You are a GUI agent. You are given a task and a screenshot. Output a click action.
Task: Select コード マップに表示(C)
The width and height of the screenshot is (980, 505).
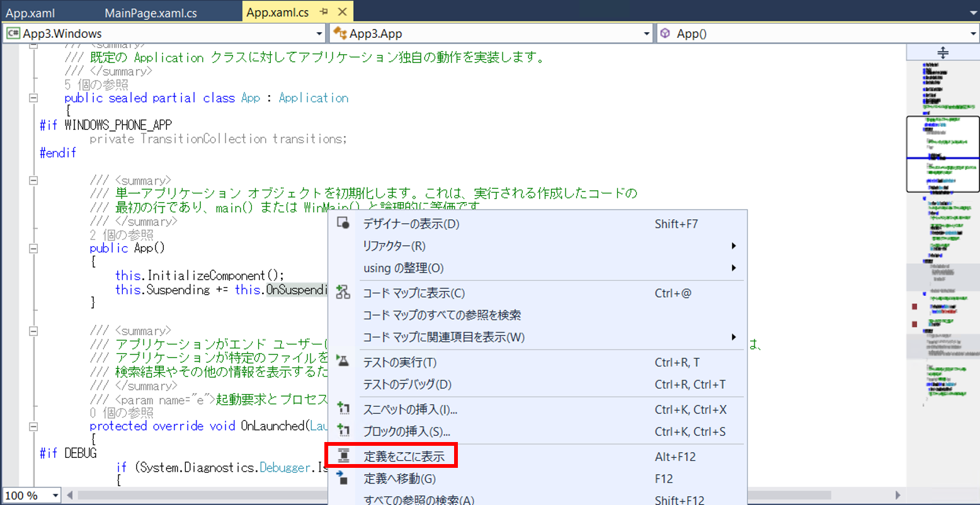point(537,293)
